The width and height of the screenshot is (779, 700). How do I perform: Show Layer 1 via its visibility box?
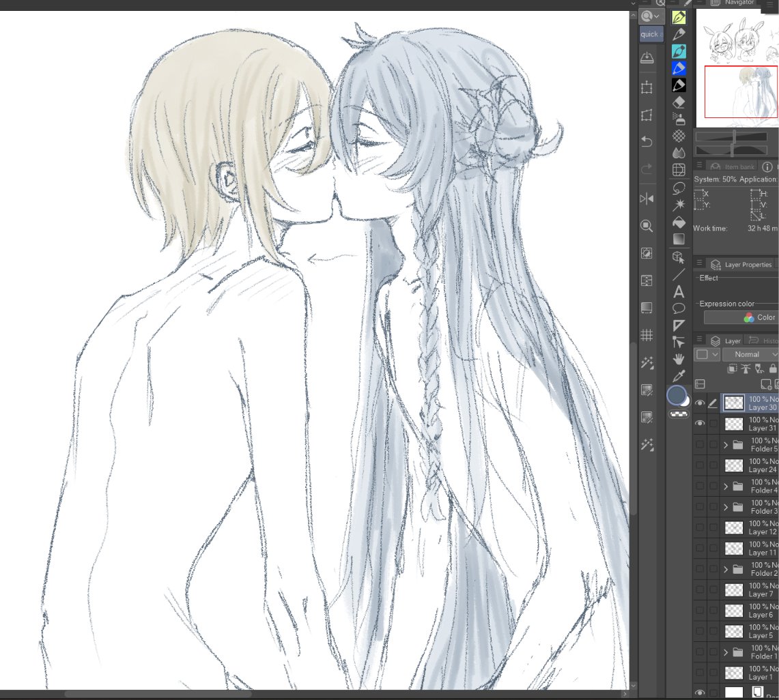click(700, 673)
